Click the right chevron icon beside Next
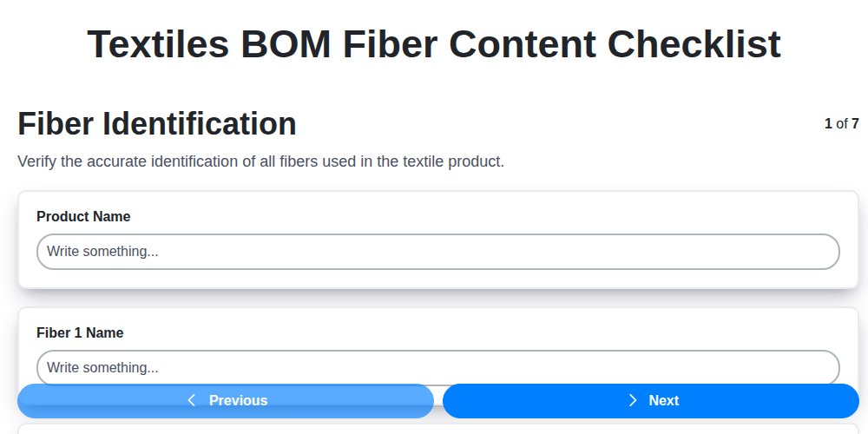The height and width of the screenshot is (434, 868). [x=633, y=400]
